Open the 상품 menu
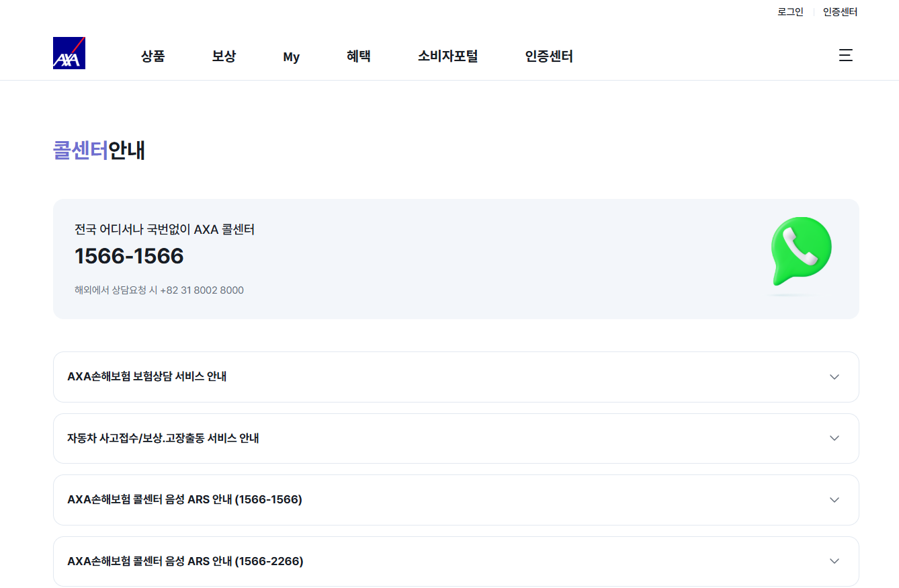Image resolution: width=899 pixels, height=588 pixels. [153, 56]
